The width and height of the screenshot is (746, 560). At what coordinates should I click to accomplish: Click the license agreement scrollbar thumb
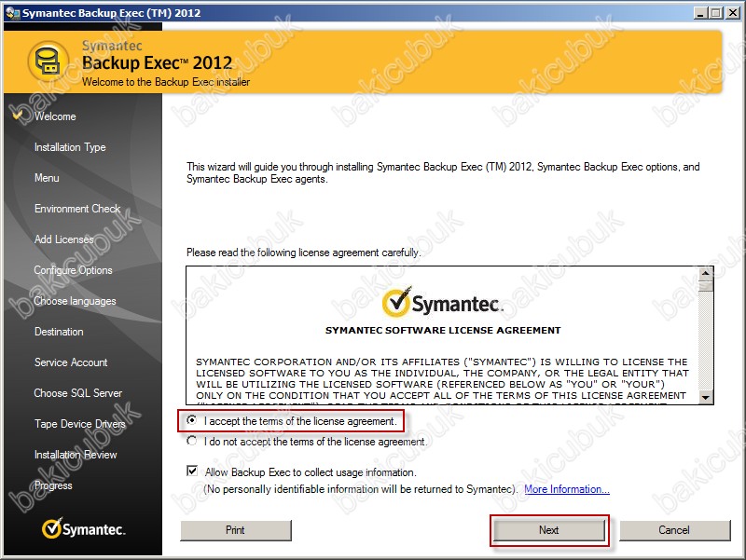click(706, 286)
